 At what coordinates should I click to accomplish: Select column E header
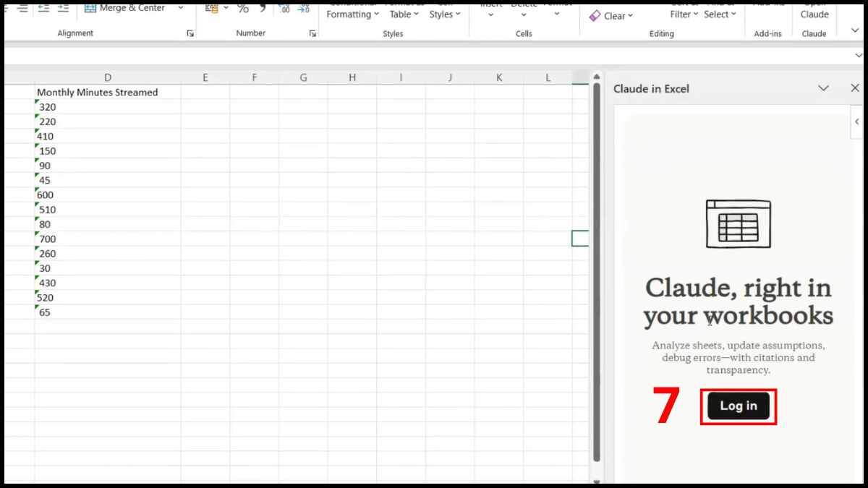tap(205, 77)
